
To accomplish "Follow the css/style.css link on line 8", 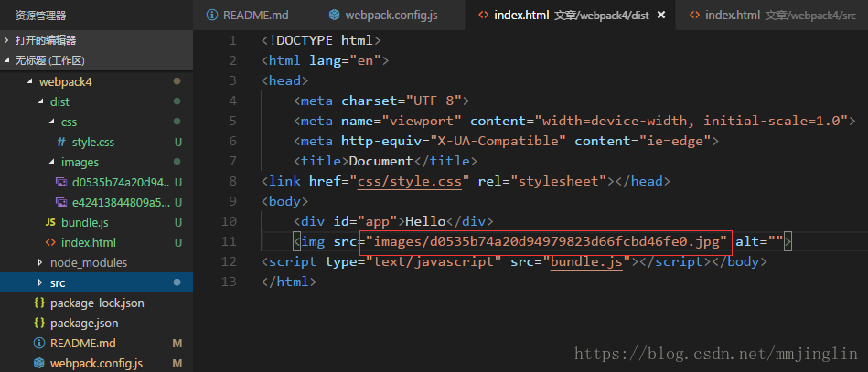I will (410, 181).
